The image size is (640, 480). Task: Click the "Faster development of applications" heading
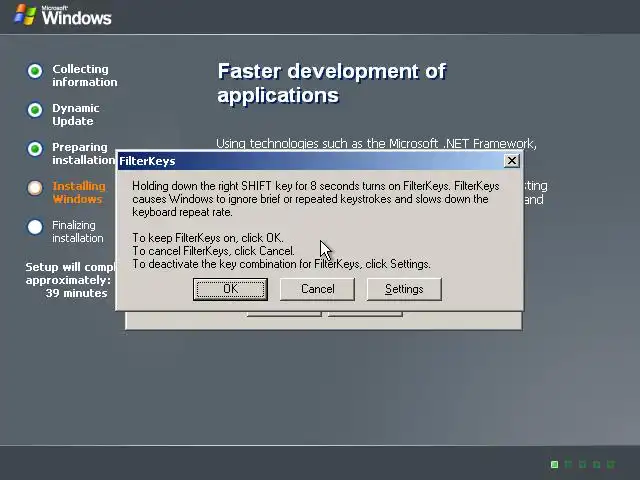(332, 83)
